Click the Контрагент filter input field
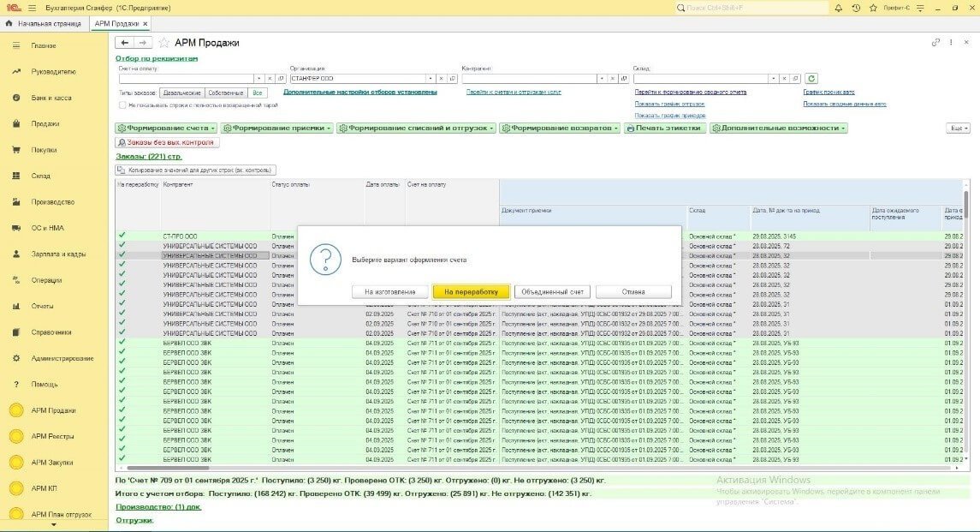The image size is (980, 532). point(528,78)
